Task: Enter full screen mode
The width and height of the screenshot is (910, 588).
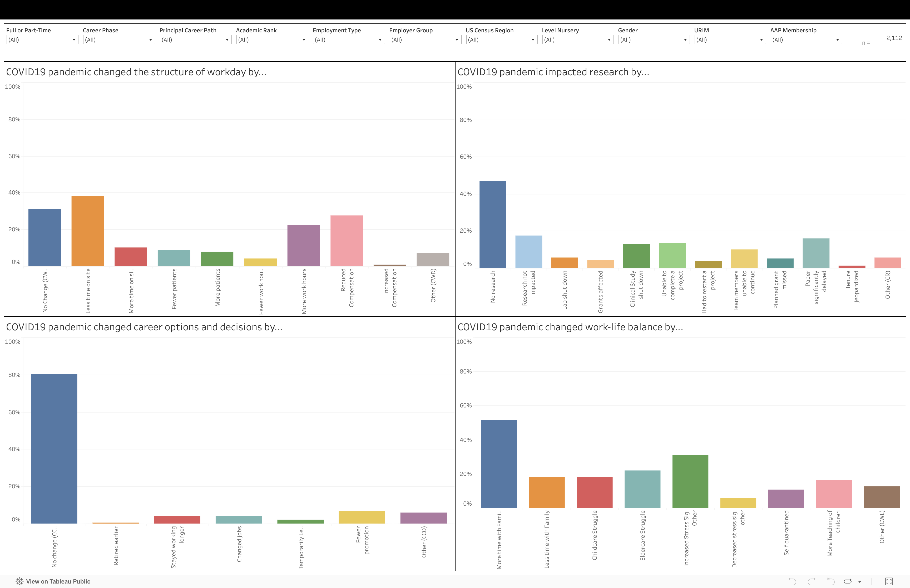Action: pos(889,581)
